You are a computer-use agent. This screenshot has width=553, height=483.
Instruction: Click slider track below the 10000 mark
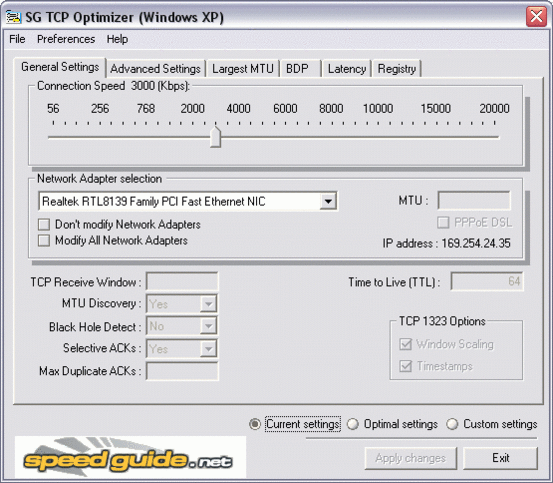click(378, 137)
